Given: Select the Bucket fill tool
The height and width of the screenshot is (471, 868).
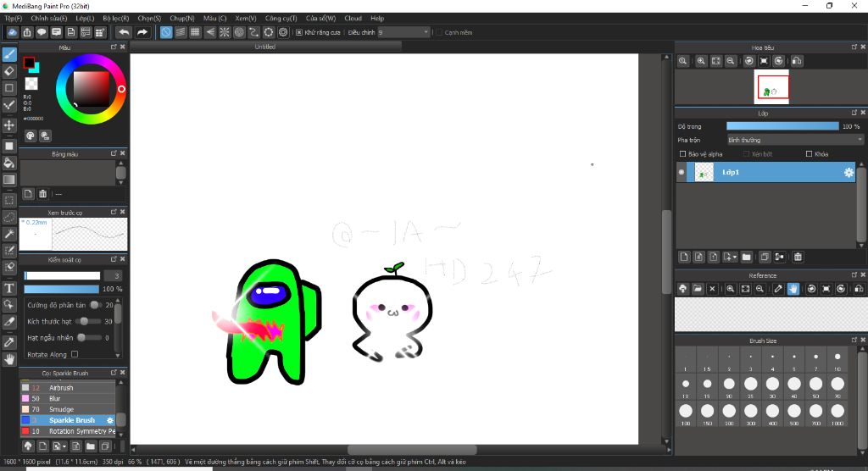Looking at the screenshot, I should [x=9, y=163].
